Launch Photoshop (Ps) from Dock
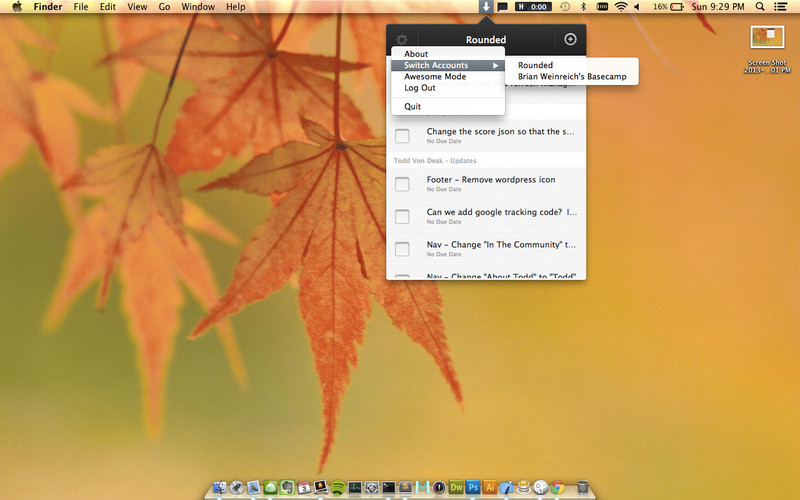Screen dimensions: 800x500 coord(473,487)
